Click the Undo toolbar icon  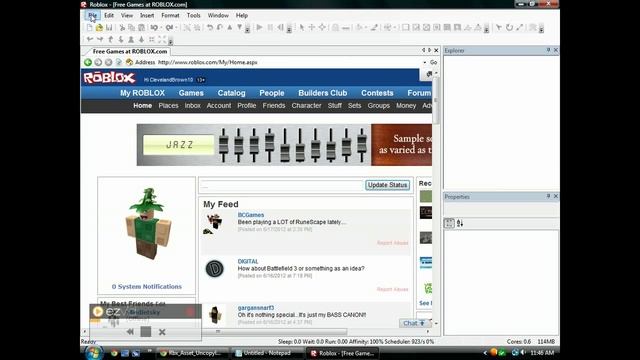(154, 27)
